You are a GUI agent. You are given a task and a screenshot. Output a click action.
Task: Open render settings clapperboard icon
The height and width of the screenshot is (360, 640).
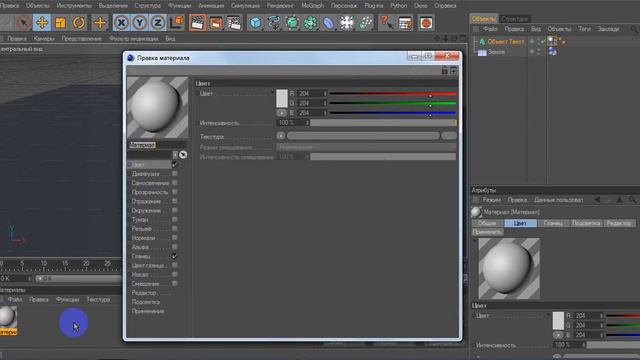point(234,23)
